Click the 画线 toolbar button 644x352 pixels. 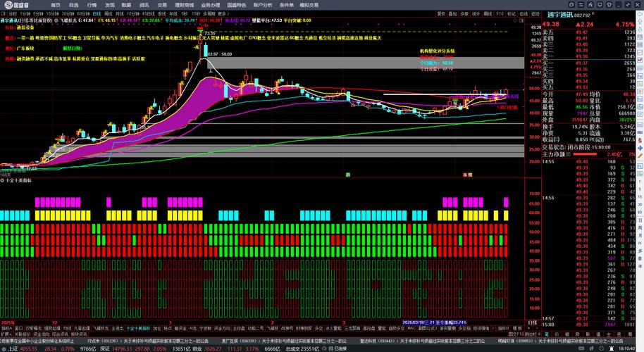[x=488, y=13]
